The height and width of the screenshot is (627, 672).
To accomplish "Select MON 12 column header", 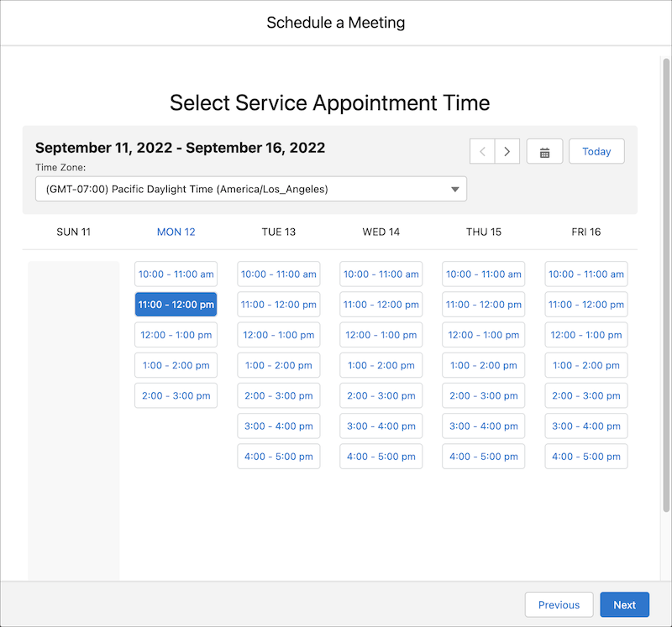I will point(176,232).
